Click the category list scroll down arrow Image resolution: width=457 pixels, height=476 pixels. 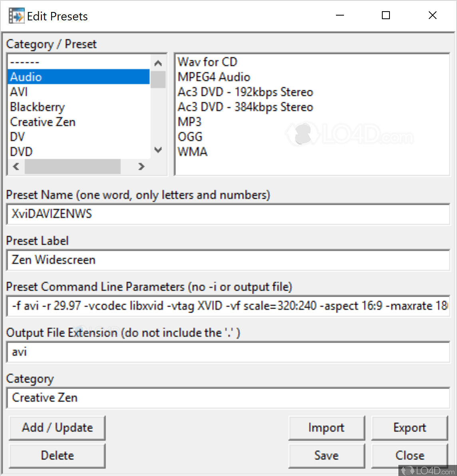pos(158,150)
